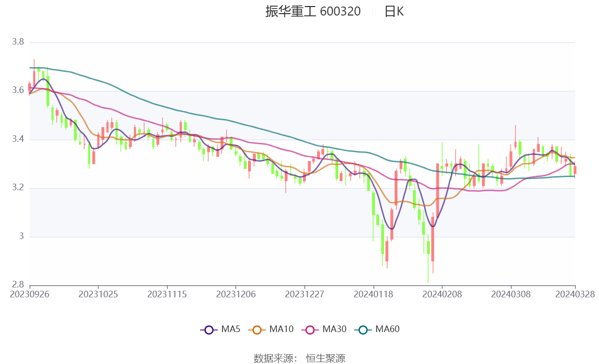
Task: Click the 日K label in the title
Action: click(394, 12)
